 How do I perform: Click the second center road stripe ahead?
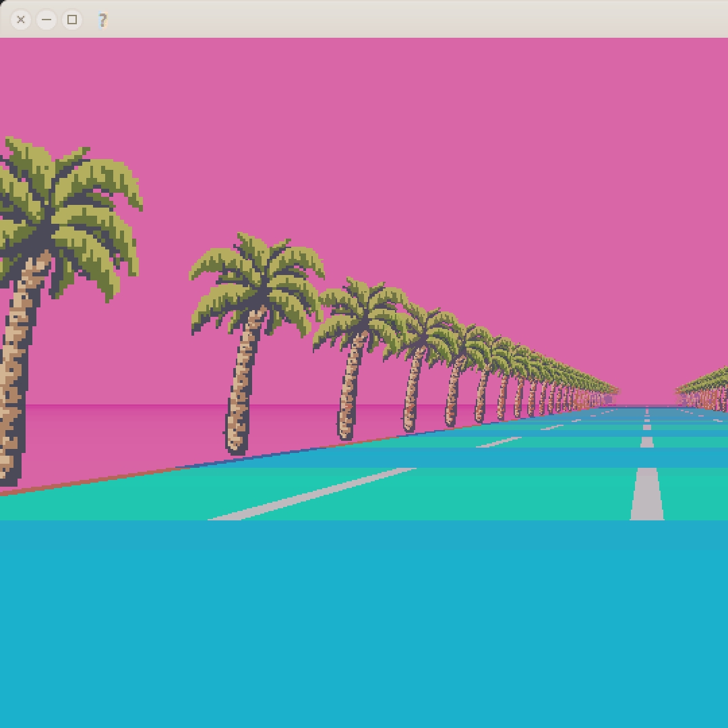(646, 442)
